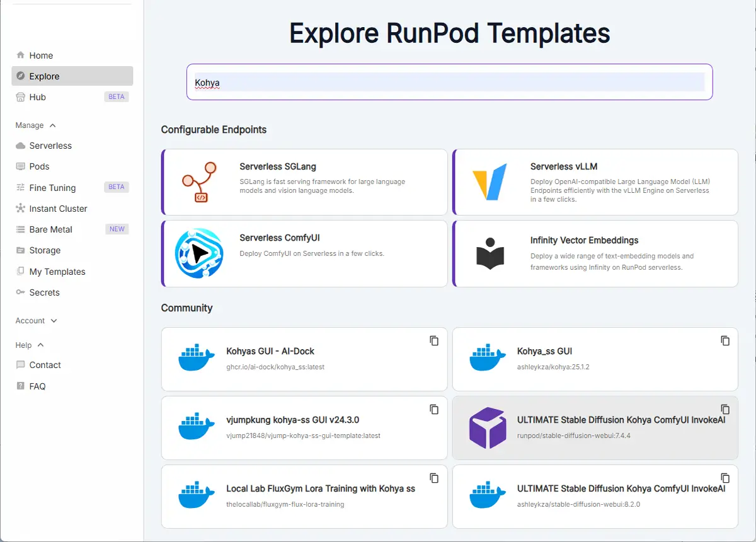Click the Community section heading
Viewport: 756px width, 542px height.
pos(186,308)
